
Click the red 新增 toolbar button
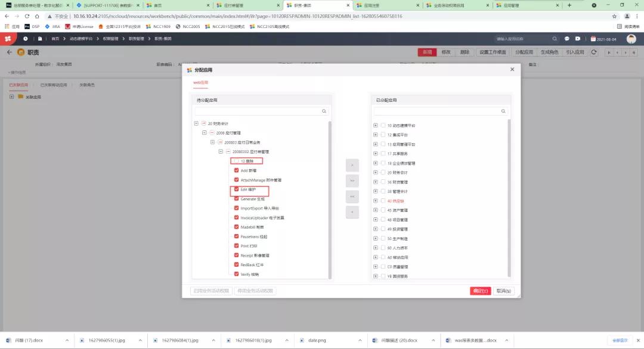[427, 52]
